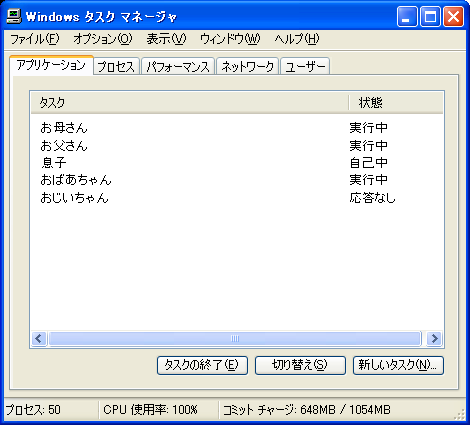The width and height of the screenshot is (470, 425).
Task: Close the Task Manager window
Action: (x=453, y=16)
